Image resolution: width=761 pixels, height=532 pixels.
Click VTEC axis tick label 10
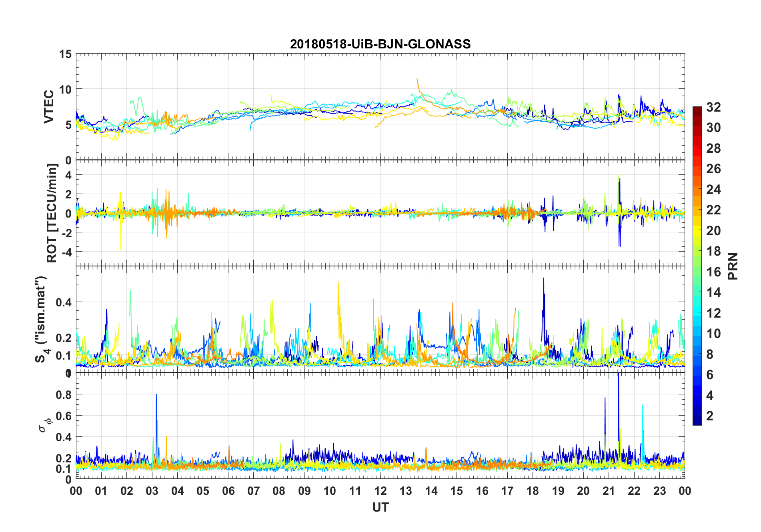coord(65,89)
